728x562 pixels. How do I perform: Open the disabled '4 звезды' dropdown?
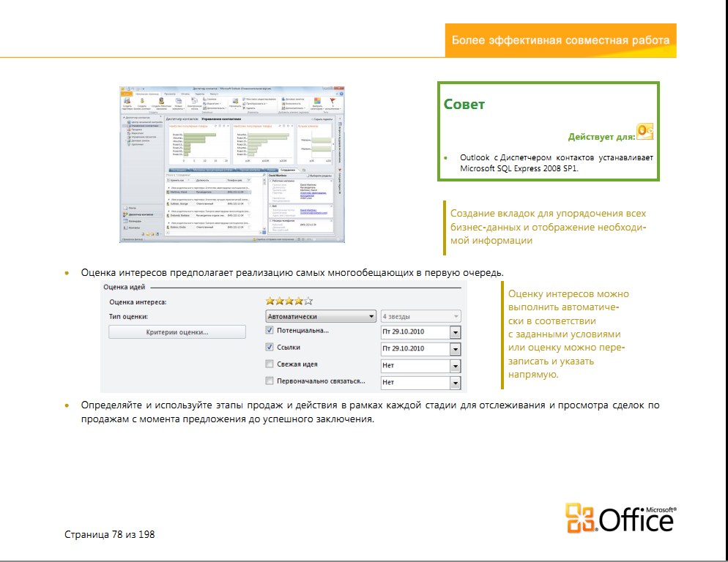point(420,317)
